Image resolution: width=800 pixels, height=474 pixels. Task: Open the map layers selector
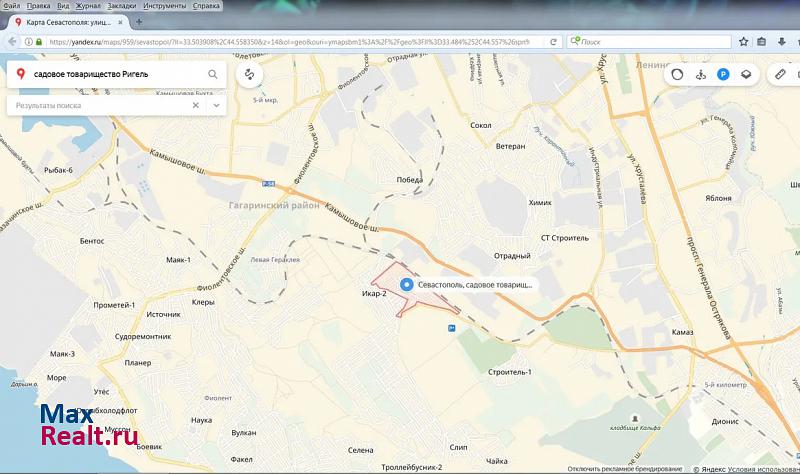746,74
